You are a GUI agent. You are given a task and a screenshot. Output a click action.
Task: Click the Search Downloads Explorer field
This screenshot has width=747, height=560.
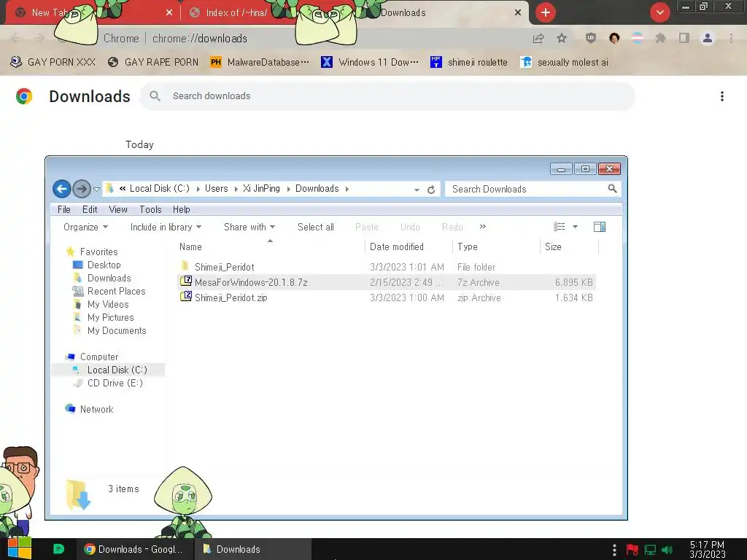pos(533,189)
